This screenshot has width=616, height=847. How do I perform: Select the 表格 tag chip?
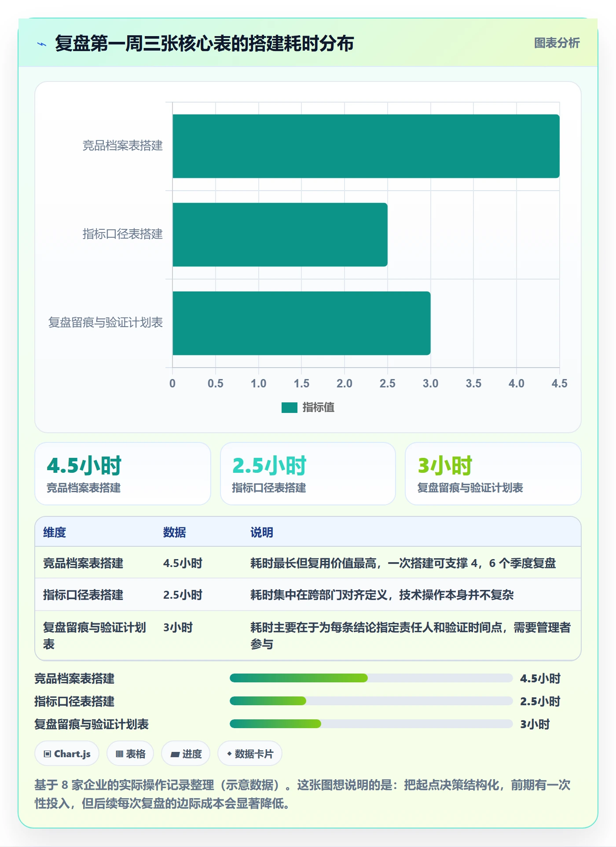(x=130, y=754)
